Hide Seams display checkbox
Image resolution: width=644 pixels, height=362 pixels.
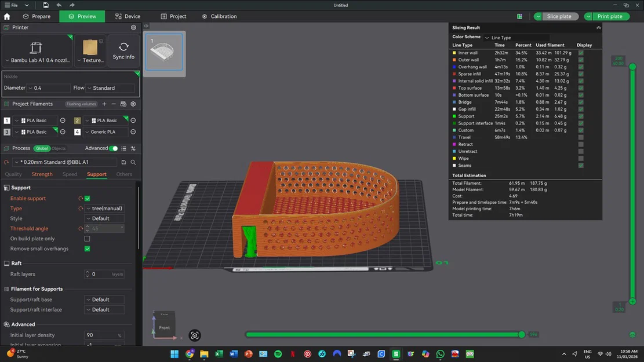[581, 166]
